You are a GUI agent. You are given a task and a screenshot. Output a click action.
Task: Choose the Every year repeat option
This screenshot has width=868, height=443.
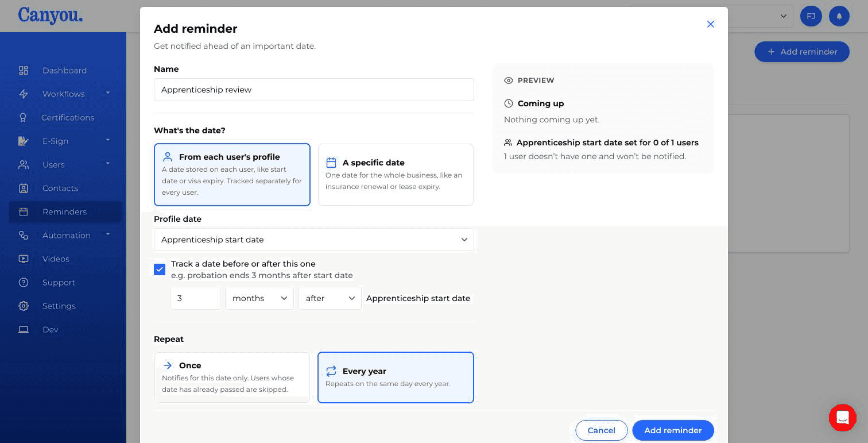pos(396,377)
